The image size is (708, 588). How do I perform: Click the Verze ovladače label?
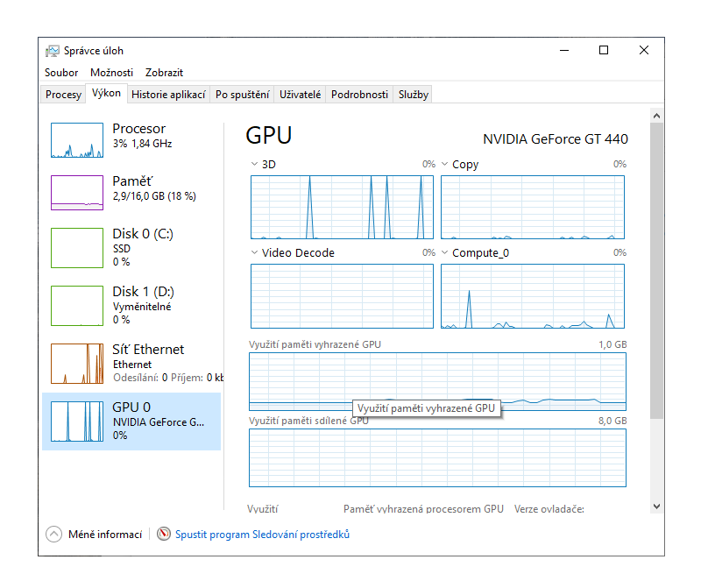(x=549, y=509)
